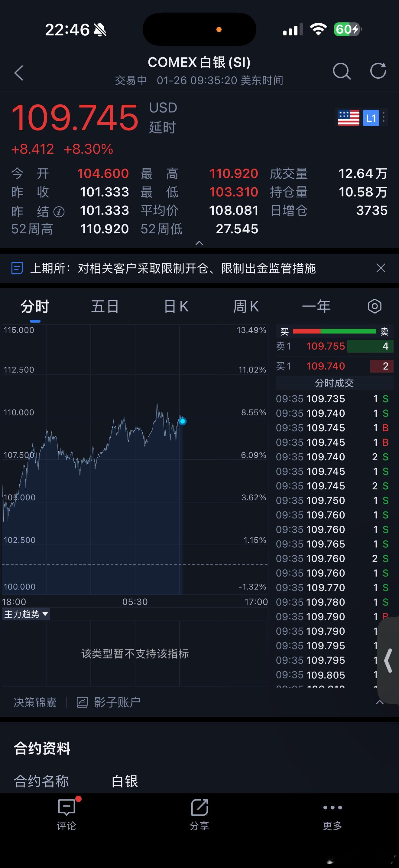The image size is (399, 868).
Task: Open the info icon beside 昨结
Action: coord(59,212)
